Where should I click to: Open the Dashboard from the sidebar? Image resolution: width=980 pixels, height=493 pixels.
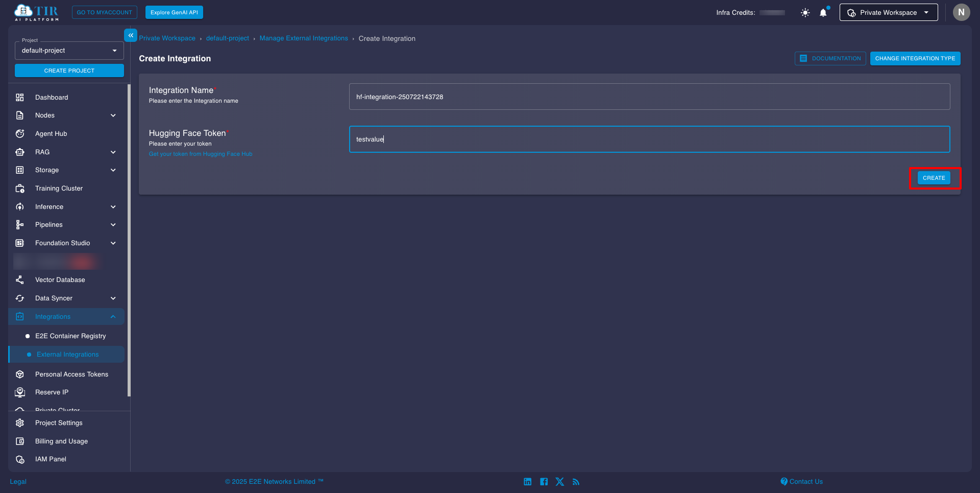(52, 97)
